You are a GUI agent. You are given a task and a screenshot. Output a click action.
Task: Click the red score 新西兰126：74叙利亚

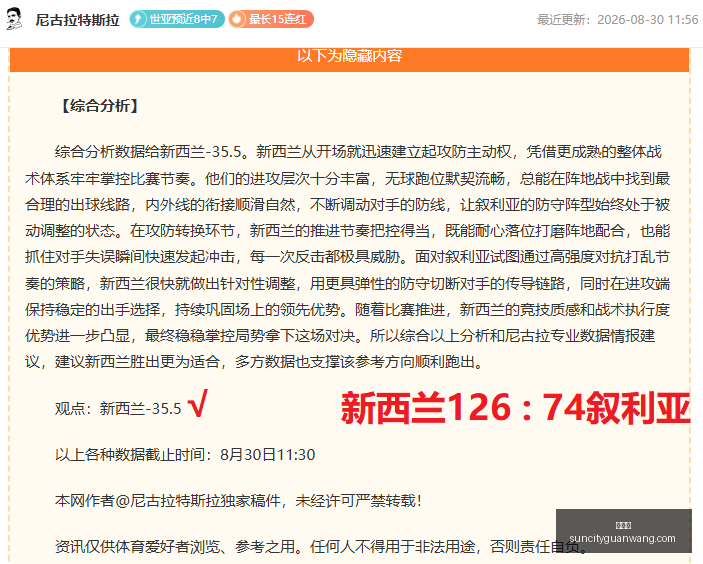point(515,408)
